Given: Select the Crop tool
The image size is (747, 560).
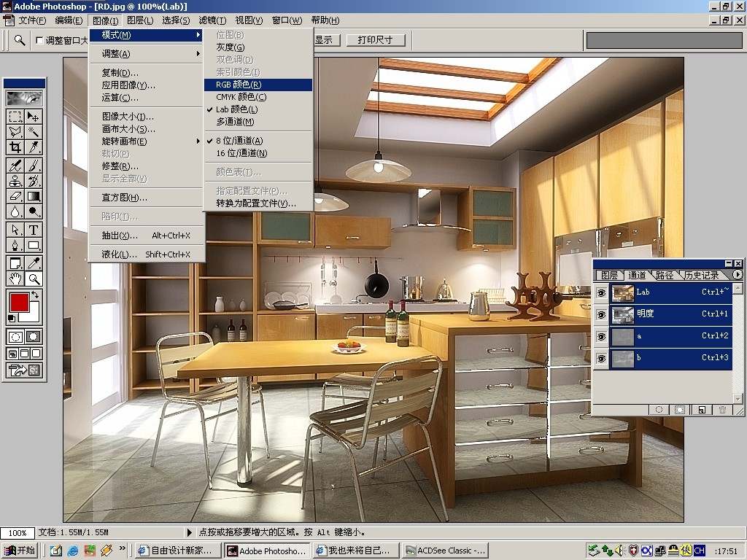Looking at the screenshot, I should pyautogui.click(x=15, y=147).
